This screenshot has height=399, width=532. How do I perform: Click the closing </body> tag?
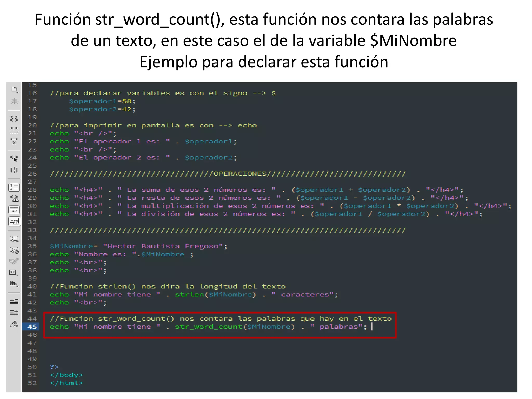pyautogui.click(x=66, y=375)
